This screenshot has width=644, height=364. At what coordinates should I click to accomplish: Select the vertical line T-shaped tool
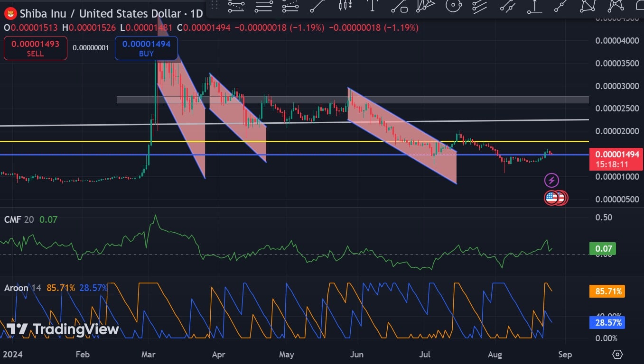tap(373, 6)
